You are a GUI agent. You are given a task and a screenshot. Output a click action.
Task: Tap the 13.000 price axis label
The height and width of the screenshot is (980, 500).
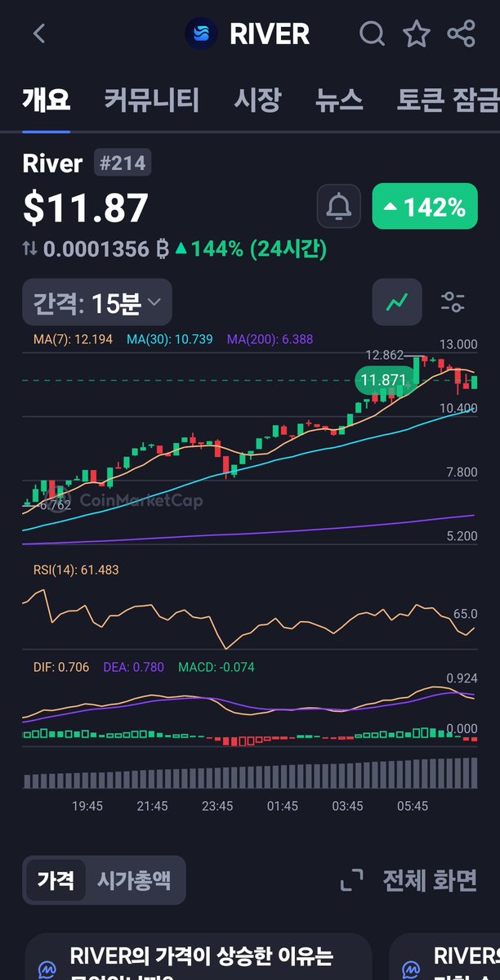click(x=458, y=344)
